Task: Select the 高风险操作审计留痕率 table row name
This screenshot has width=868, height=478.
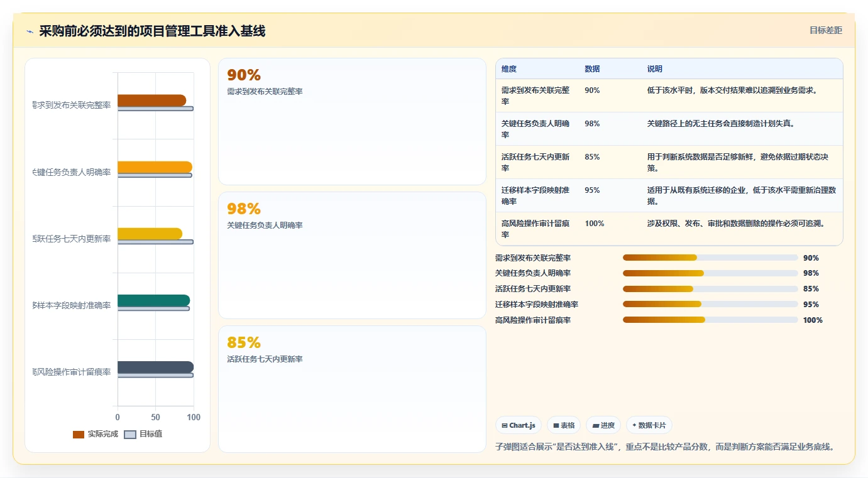Action: point(536,229)
